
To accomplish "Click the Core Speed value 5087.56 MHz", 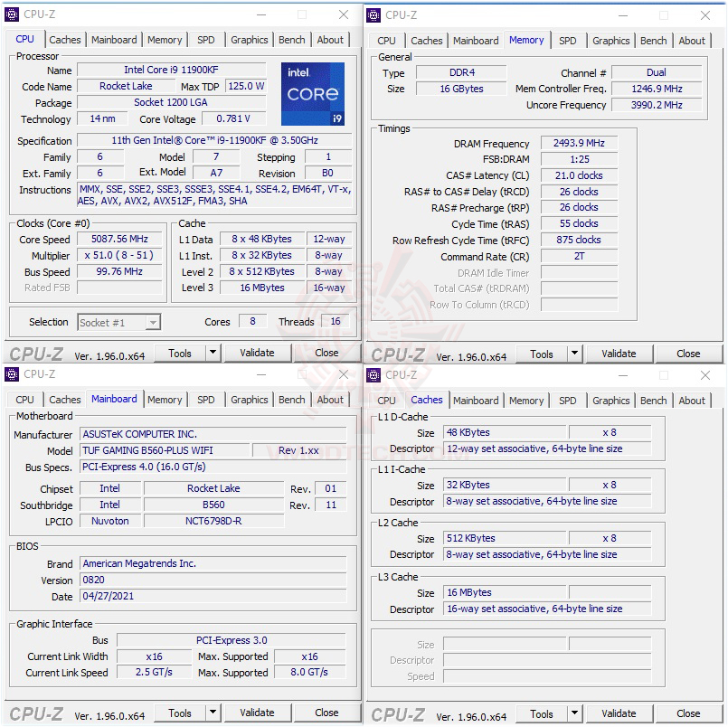I will (x=119, y=239).
